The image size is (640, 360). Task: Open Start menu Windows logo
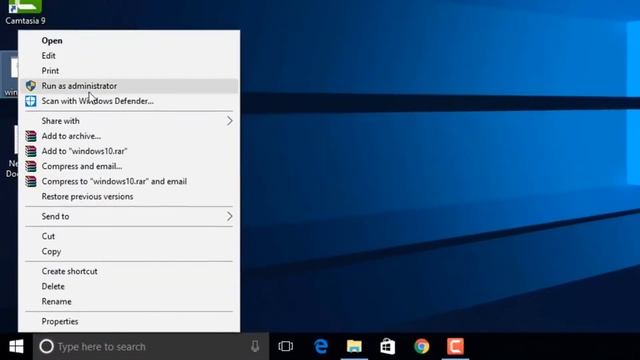coord(16,347)
